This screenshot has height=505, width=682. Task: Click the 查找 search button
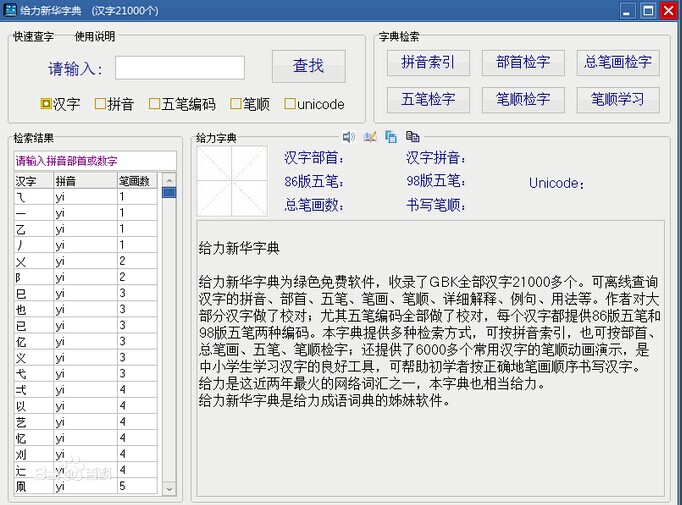point(309,66)
